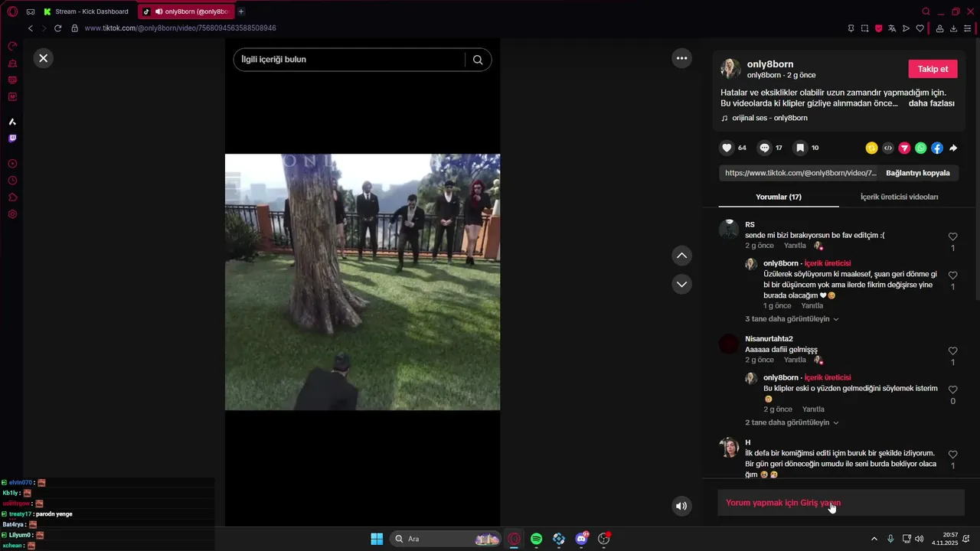Switch to İçerik üreticisi videoları tab
980x551 pixels.
pyautogui.click(x=899, y=197)
